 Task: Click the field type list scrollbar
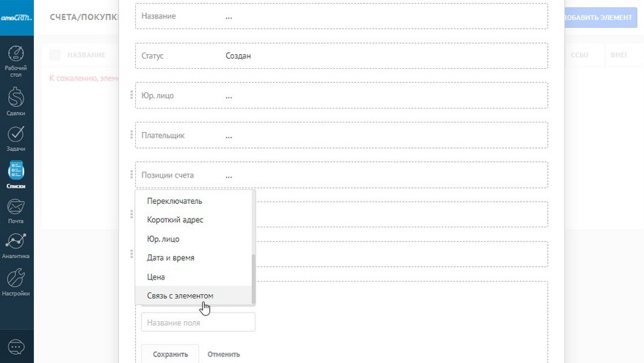point(253,279)
